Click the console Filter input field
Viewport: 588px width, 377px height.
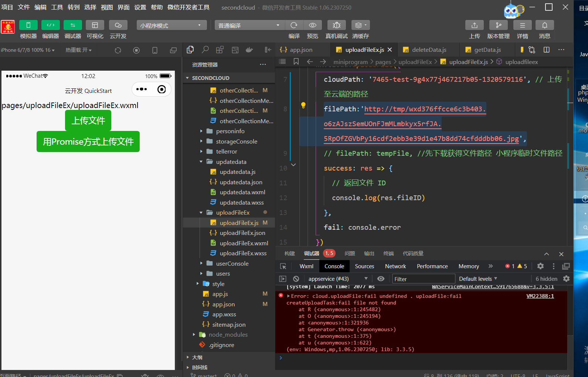pyautogui.click(x=423, y=279)
